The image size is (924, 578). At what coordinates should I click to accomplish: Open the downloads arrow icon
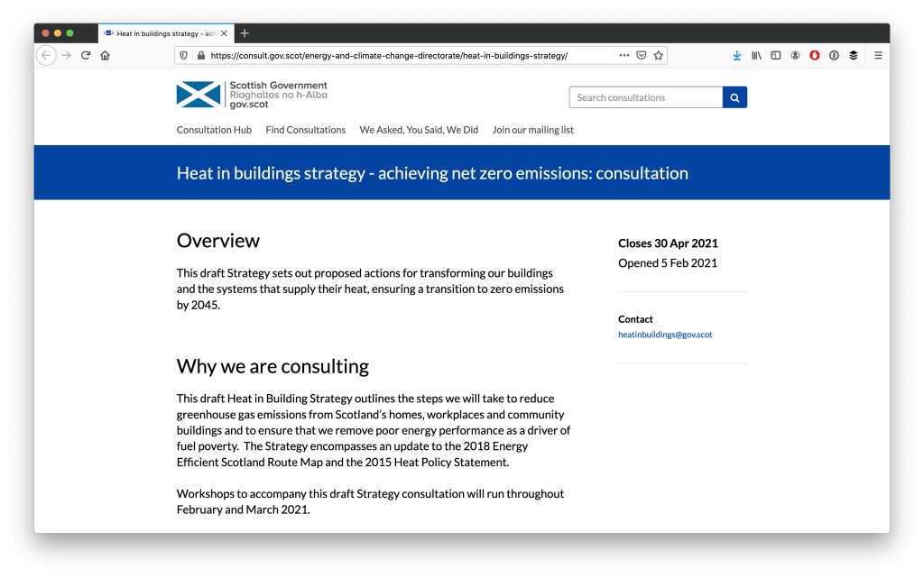pyautogui.click(x=736, y=55)
